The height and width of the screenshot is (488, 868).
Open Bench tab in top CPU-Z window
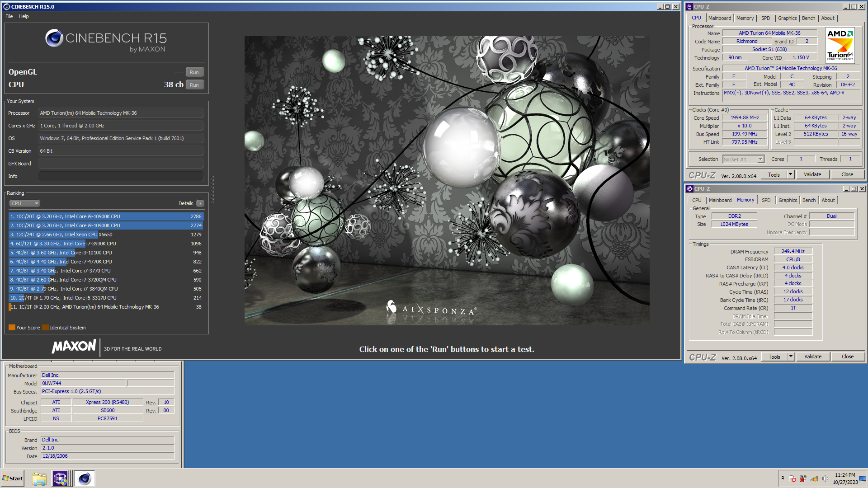(x=808, y=18)
